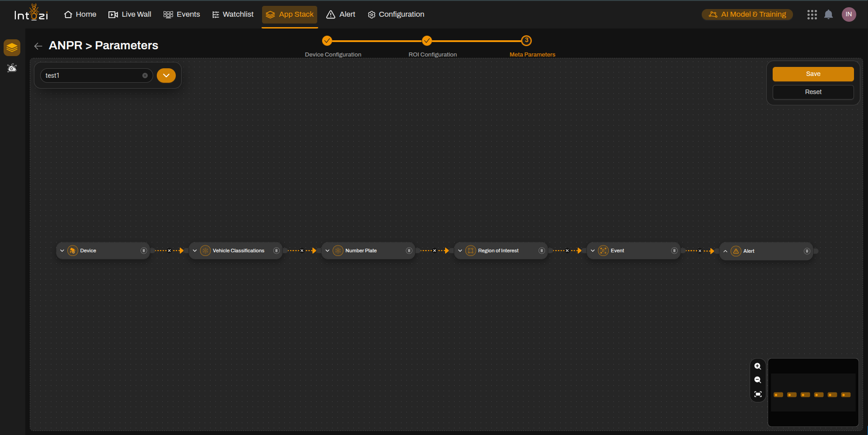Click the zoom in magnifier on canvas

click(x=758, y=366)
